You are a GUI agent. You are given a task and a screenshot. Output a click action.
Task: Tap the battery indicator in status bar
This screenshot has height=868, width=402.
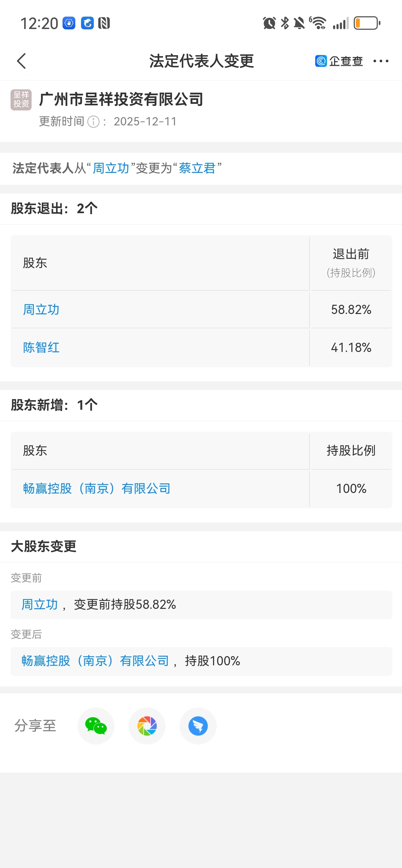(x=367, y=23)
